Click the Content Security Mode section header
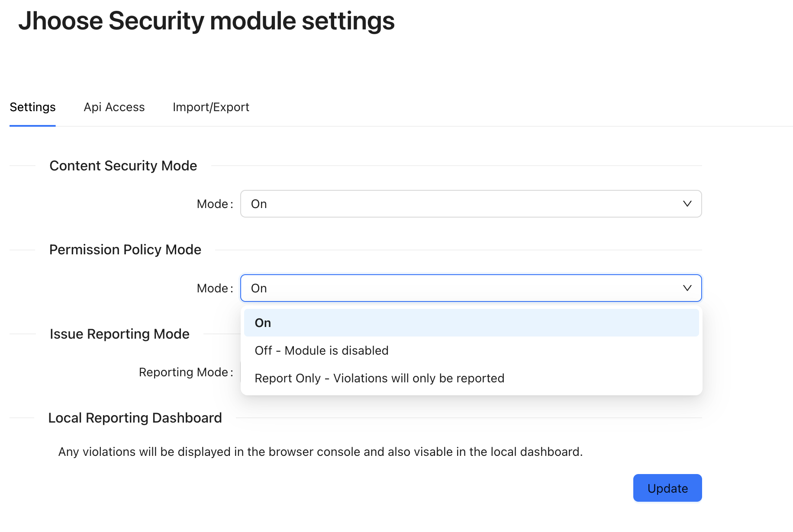The width and height of the screenshot is (793, 532). point(123,165)
